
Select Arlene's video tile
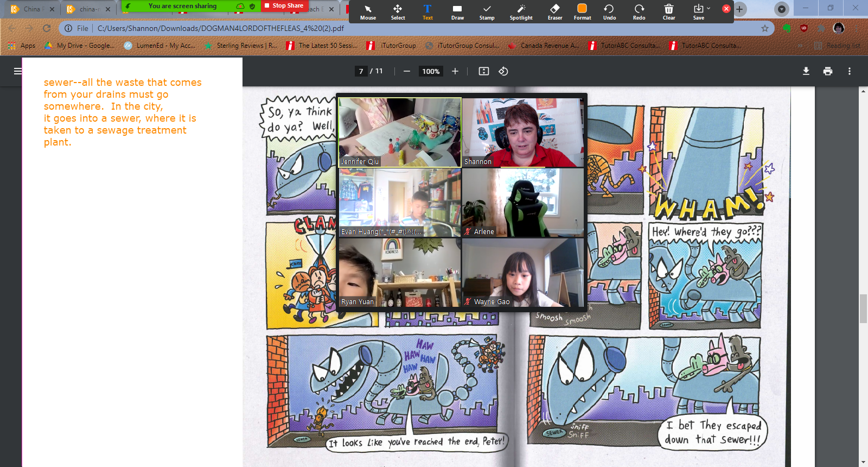point(523,203)
